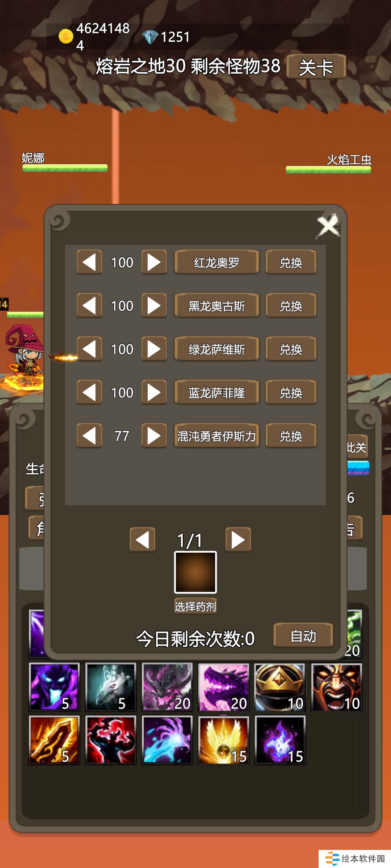Decrease quantity for 蓝龙萨菲隆
The width and height of the screenshot is (391, 868).
[89, 392]
